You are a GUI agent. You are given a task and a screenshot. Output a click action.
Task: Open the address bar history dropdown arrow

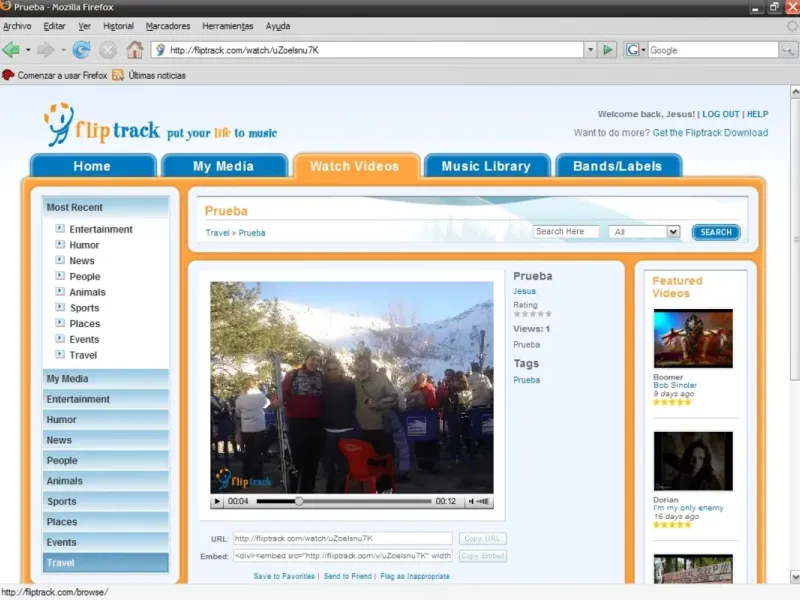[590, 50]
